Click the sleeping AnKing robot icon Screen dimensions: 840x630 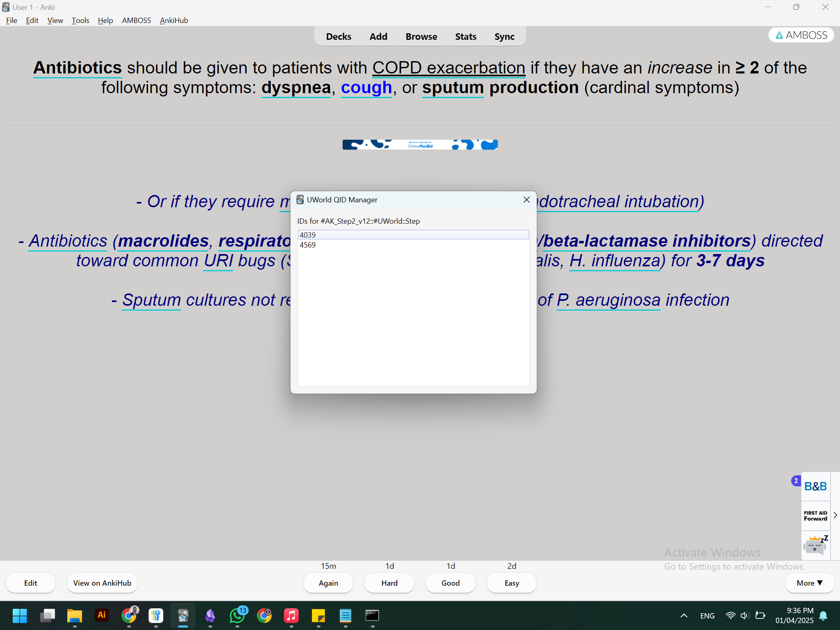[815, 545]
